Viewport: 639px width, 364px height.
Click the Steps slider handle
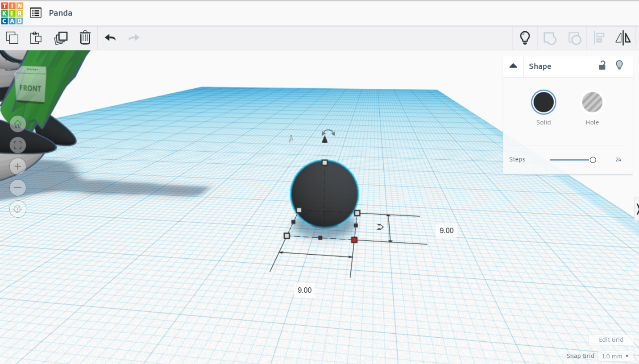click(593, 160)
